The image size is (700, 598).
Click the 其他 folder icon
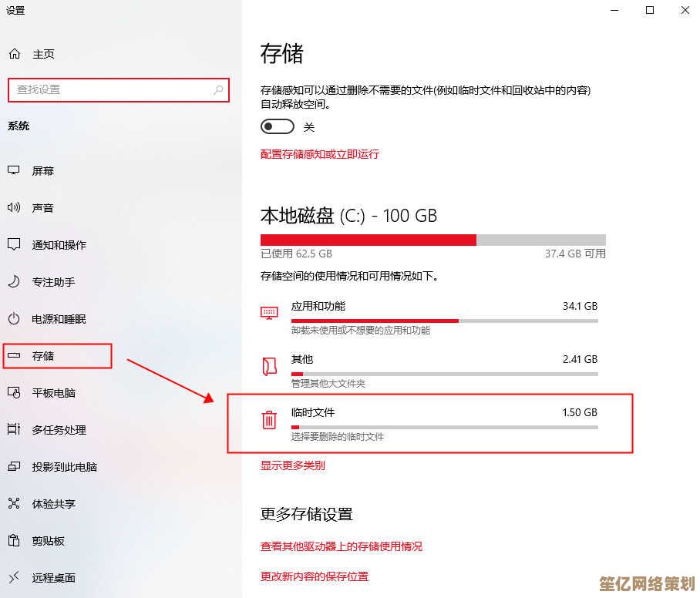click(269, 366)
